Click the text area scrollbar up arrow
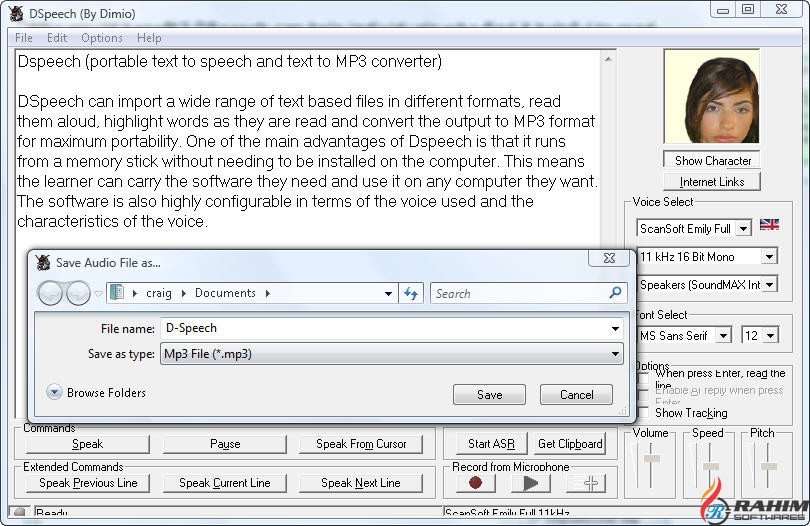This screenshot has width=810, height=526. tap(609, 60)
